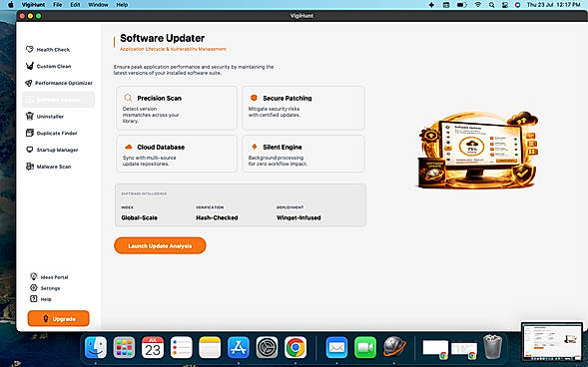Screen dimensions: 588x367
Task: Open Custom Clean broom icon
Action: 30,66
